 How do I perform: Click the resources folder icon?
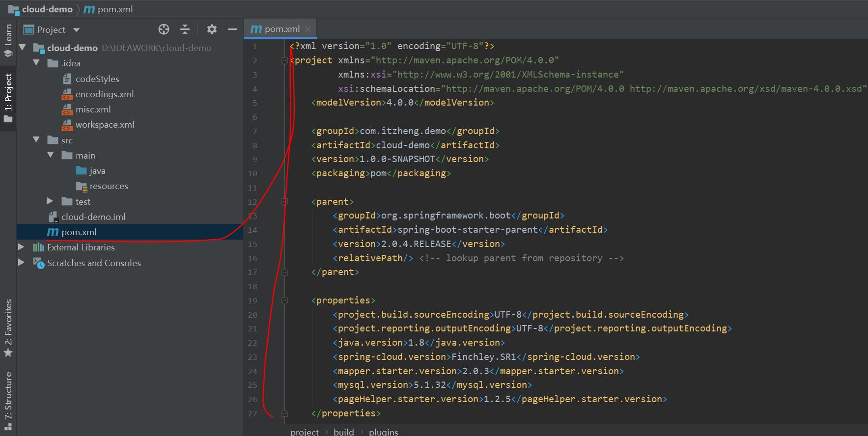(82, 186)
